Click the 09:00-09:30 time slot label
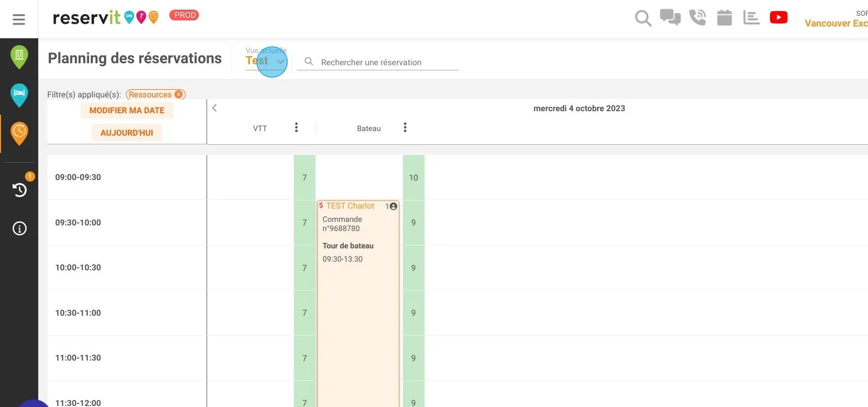The height and width of the screenshot is (407, 868). pos(78,177)
